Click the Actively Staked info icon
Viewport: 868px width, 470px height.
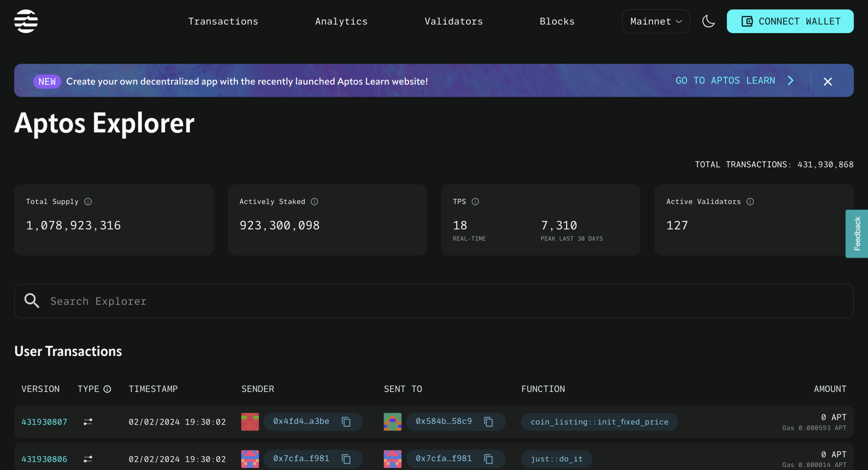tap(314, 201)
